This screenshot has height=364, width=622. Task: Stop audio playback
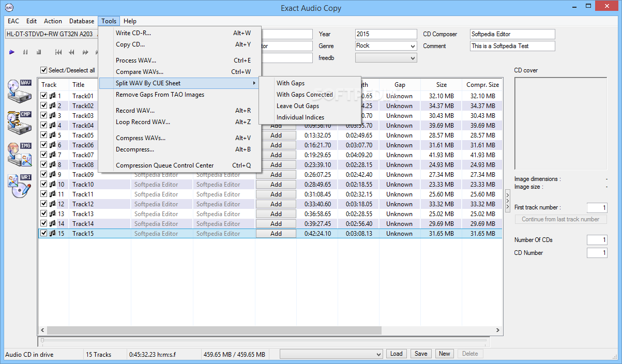pos(38,52)
